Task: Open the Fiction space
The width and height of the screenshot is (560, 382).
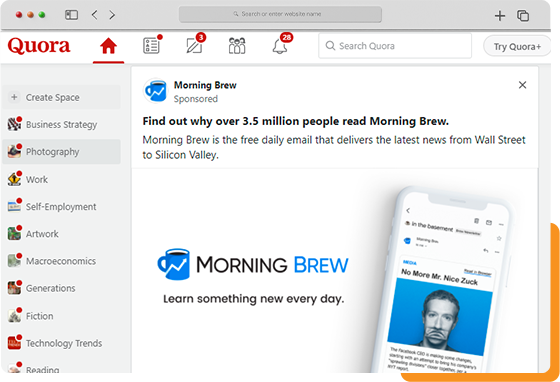Action: [x=61, y=316]
